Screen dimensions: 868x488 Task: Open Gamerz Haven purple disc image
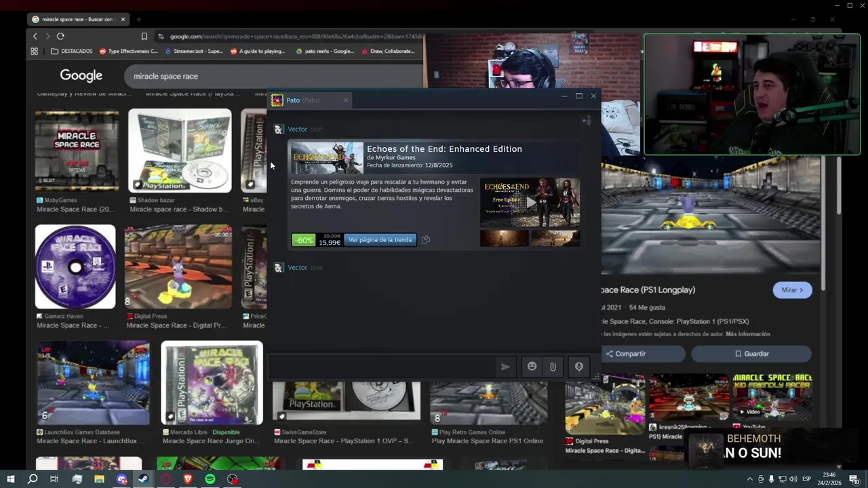tap(75, 266)
